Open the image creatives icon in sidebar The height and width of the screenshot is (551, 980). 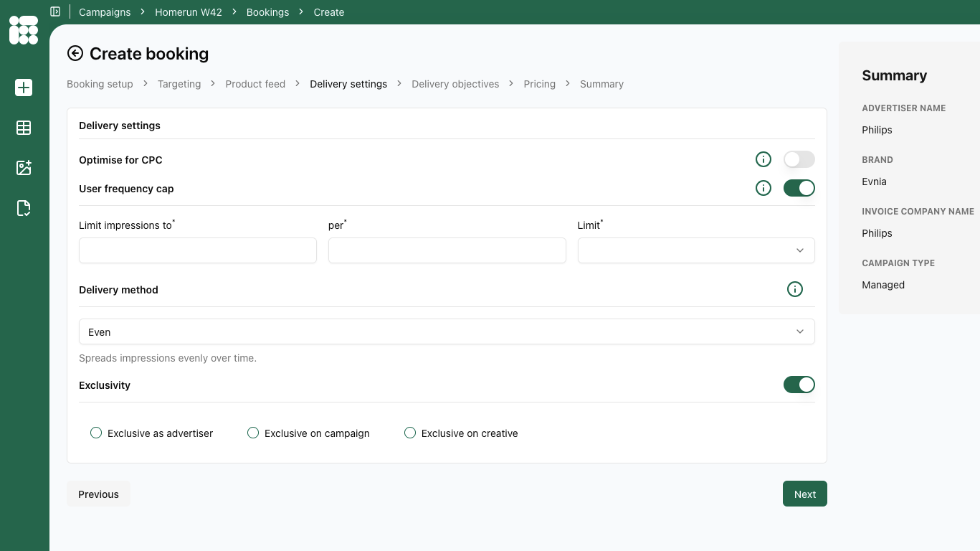pyautogui.click(x=24, y=168)
